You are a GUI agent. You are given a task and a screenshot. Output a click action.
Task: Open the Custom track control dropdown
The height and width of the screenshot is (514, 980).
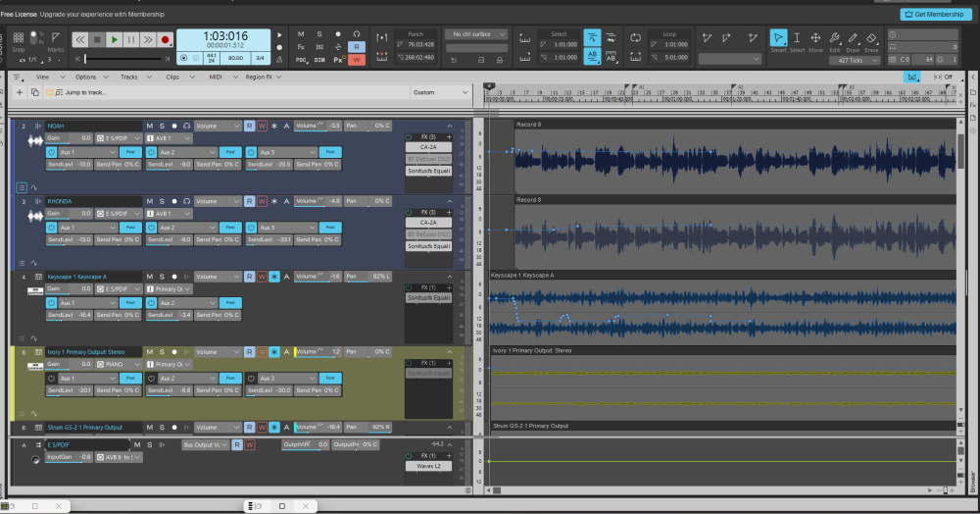440,92
